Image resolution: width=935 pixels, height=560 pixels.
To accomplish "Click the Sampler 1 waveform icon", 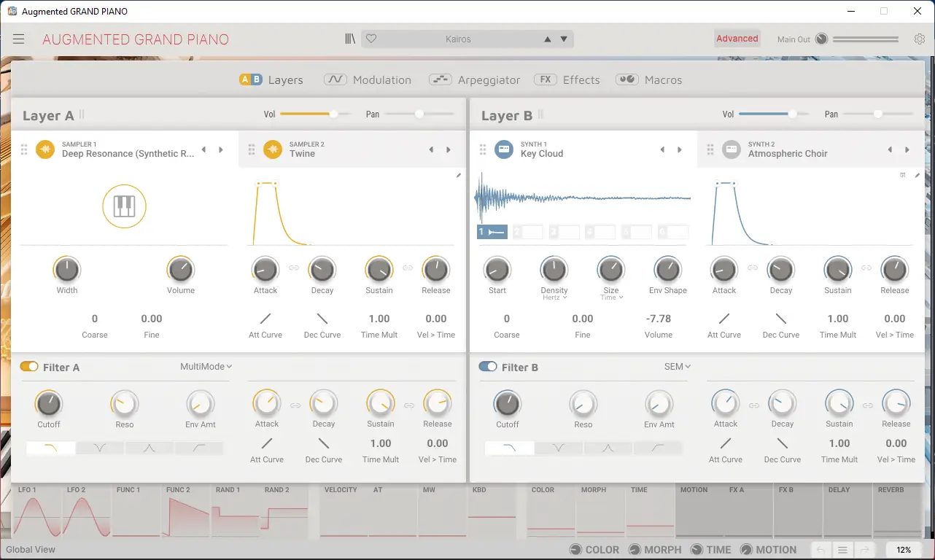I will 45,149.
